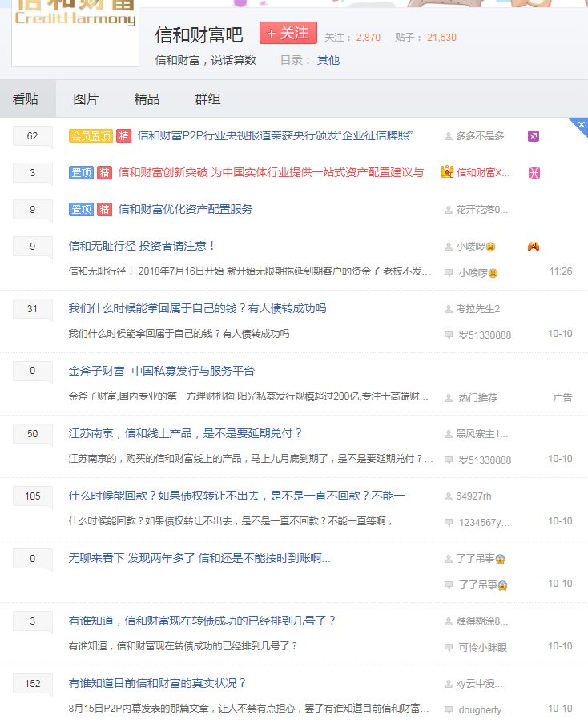Open post 江苏南京，信和线上产品
The height and width of the screenshot is (723, 588).
tap(185, 433)
